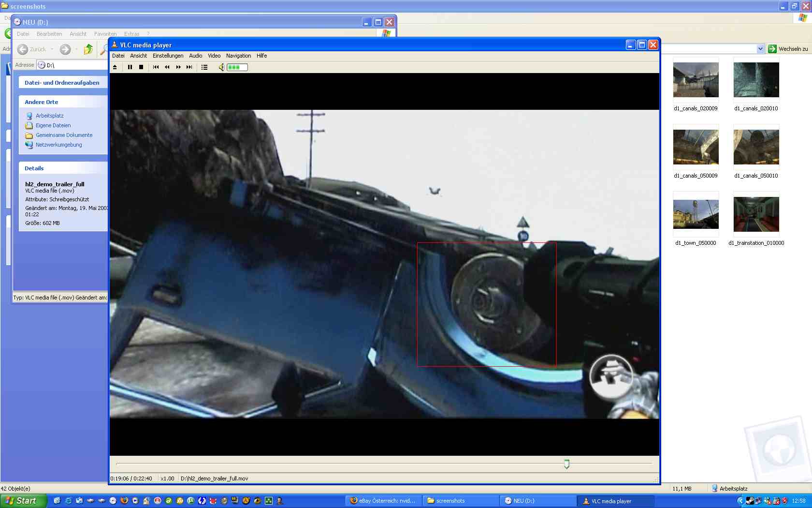
Task: Adjust the green VLC volume bar
Action: click(x=237, y=67)
